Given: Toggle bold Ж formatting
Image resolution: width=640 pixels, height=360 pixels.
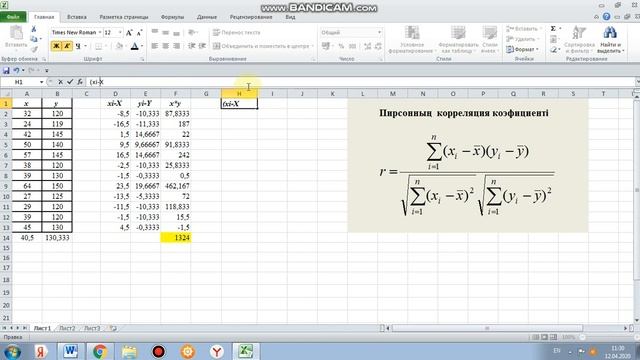Looking at the screenshot, I should pos(56,46).
